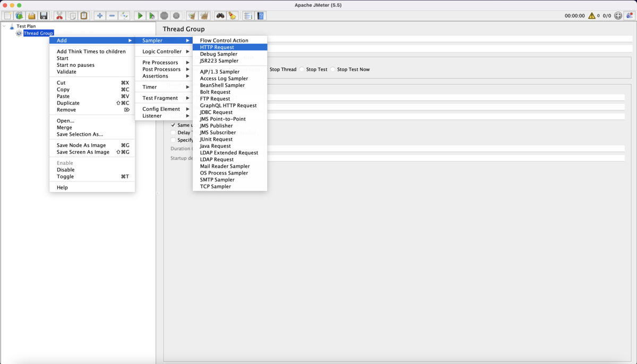Viewport: 637px width, 364px height.
Task: Click the Paste clipboard toolbar icon
Action: click(x=84, y=16)
